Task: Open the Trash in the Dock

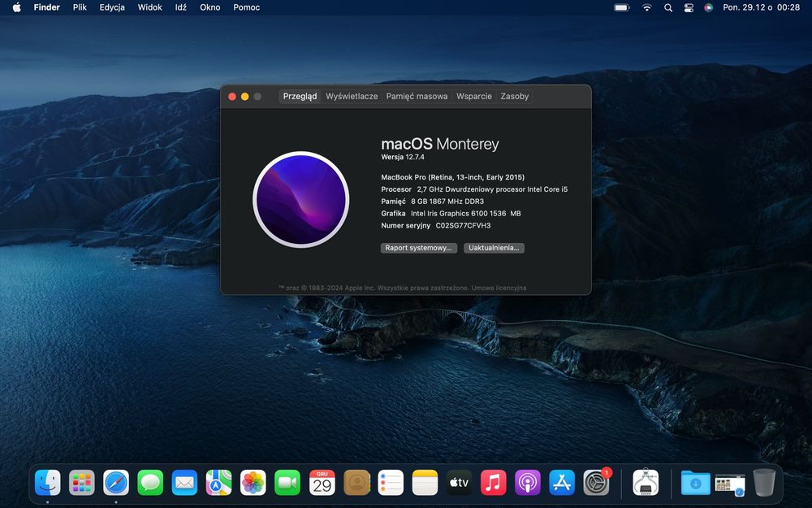Action: 764,483
